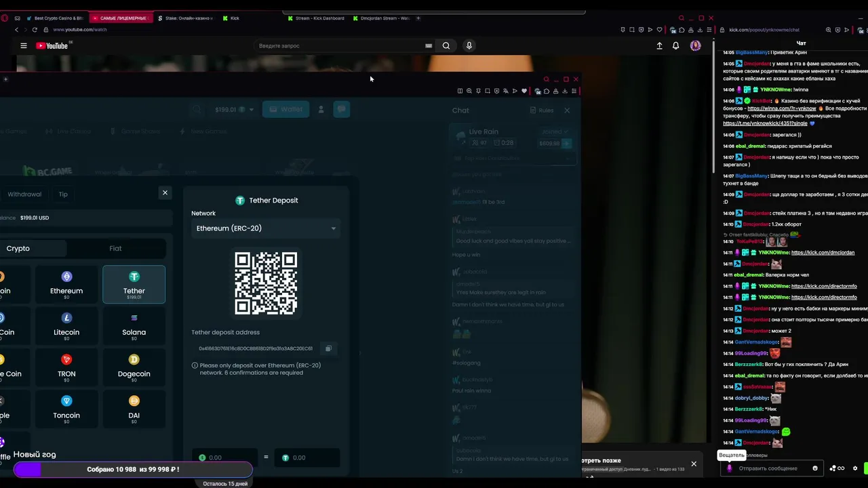Screen dimensions: 868x488
Task: Select Tether currency tile
Action: (134, 285)
